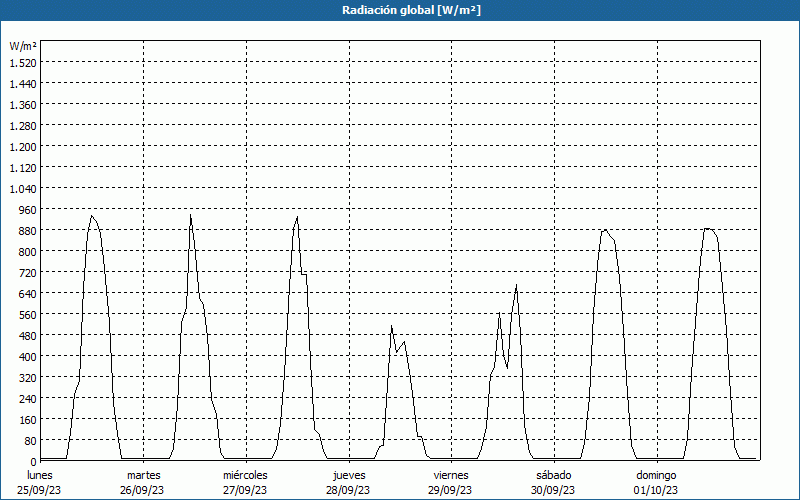
Task: Select the 320 y-axis value
Action: (x=28, y=378)
